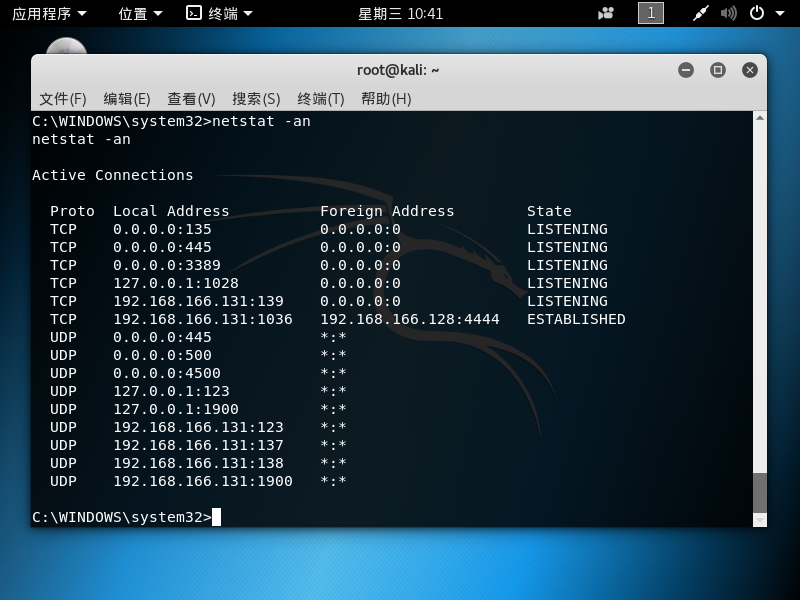800x600 pixels.
Task: Open the 搜索(S) menu
Action: click(256, 98)
